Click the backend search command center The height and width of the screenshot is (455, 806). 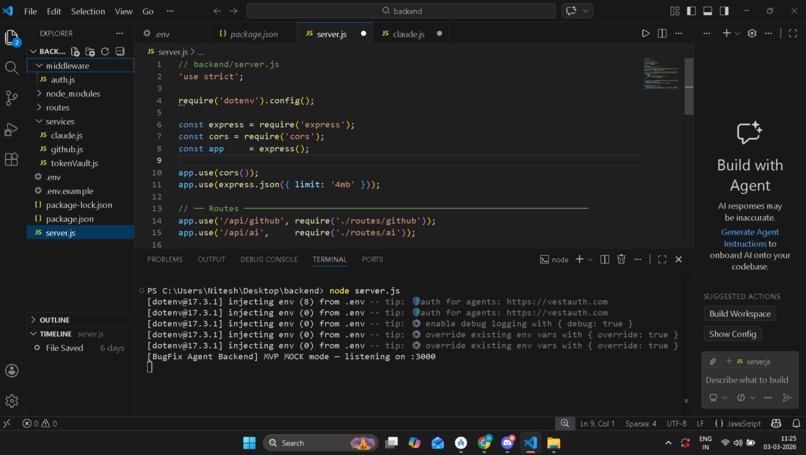click(401, 11)
